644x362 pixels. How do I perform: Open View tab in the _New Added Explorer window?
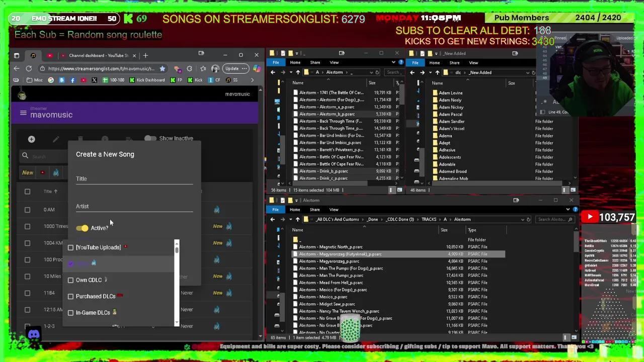[x=473, y=63]
